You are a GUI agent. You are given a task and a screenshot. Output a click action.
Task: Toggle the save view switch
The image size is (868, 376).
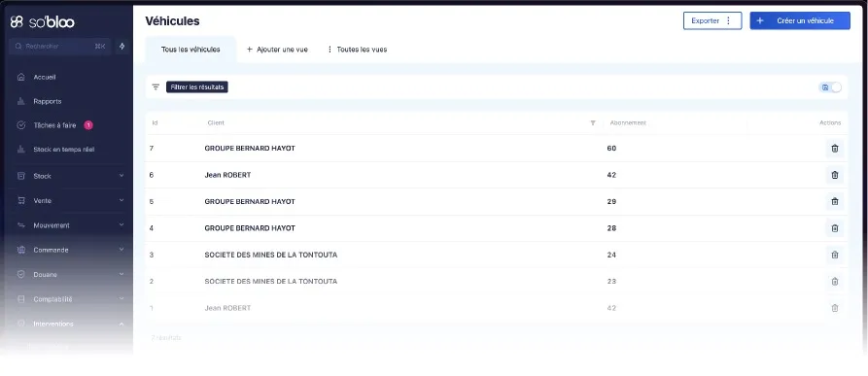coord(830,87)
